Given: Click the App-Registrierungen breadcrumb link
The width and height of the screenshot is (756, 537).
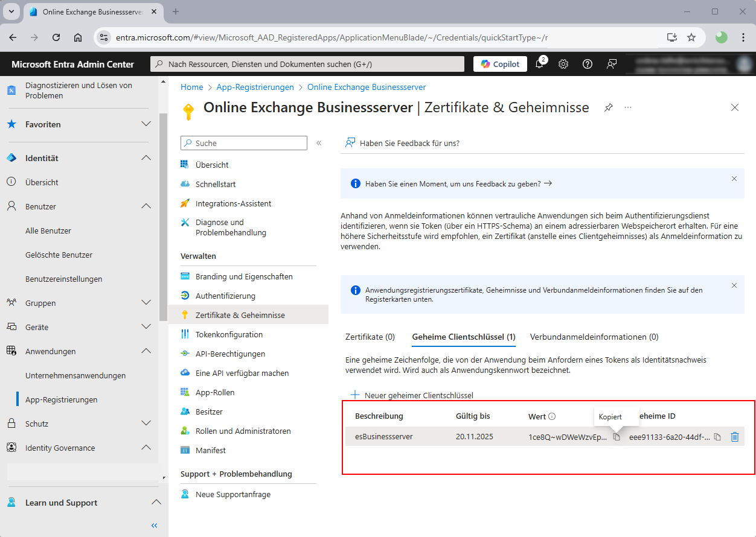Looking at the screenshot, I should coord(255,87).
